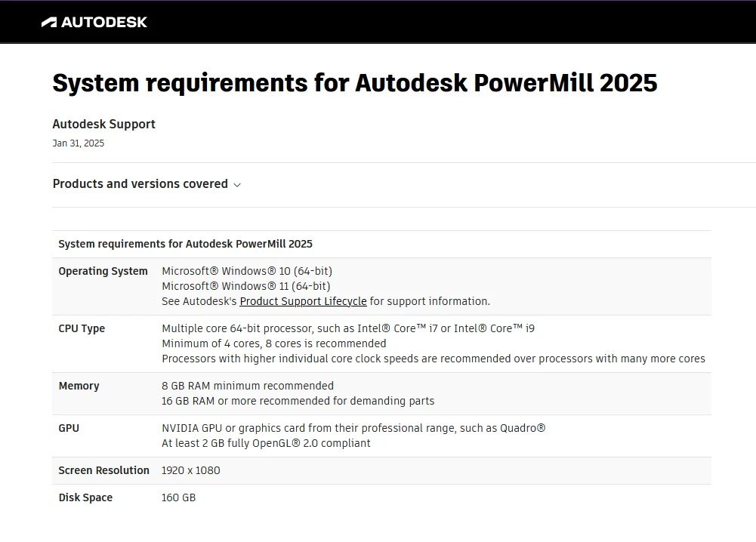
Task: Expand Products and versions covered chevron
Action: 237,185
